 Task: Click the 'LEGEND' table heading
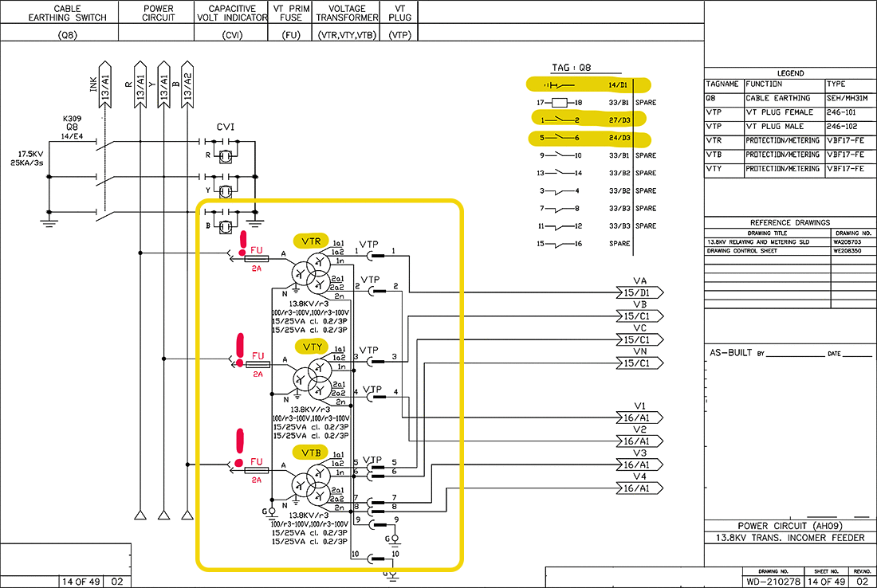[x=790, y=73]
